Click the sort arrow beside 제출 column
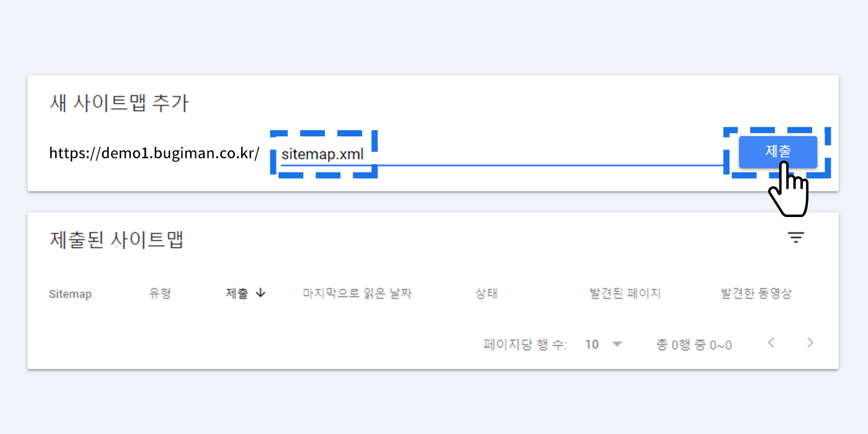Screen dimensions: 868x434 click(260, 293)
